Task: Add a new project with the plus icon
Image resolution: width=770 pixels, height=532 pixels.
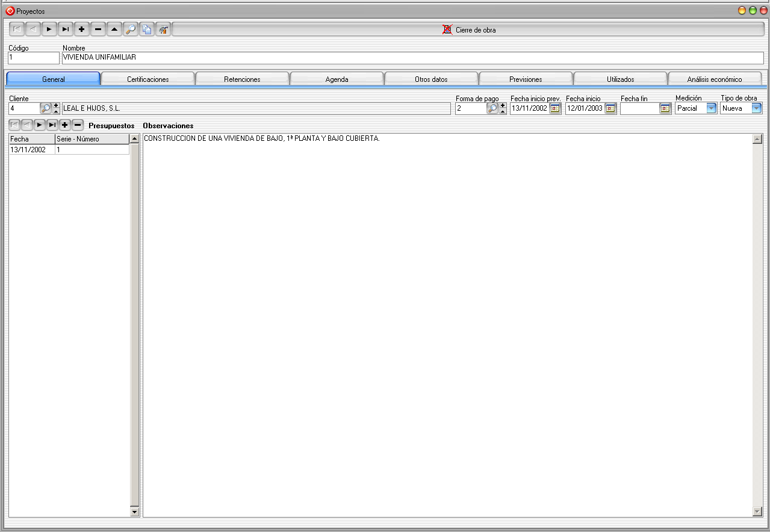Action: pos(82,29)
